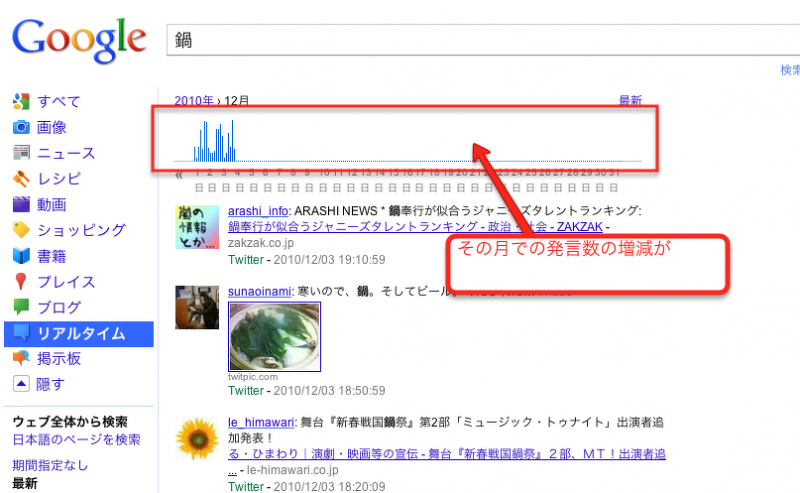Viewport: 800px width, 493px height.
Task: Open sunaoinami profile photo
Action: pyautogui.click(x=197, y=307)
